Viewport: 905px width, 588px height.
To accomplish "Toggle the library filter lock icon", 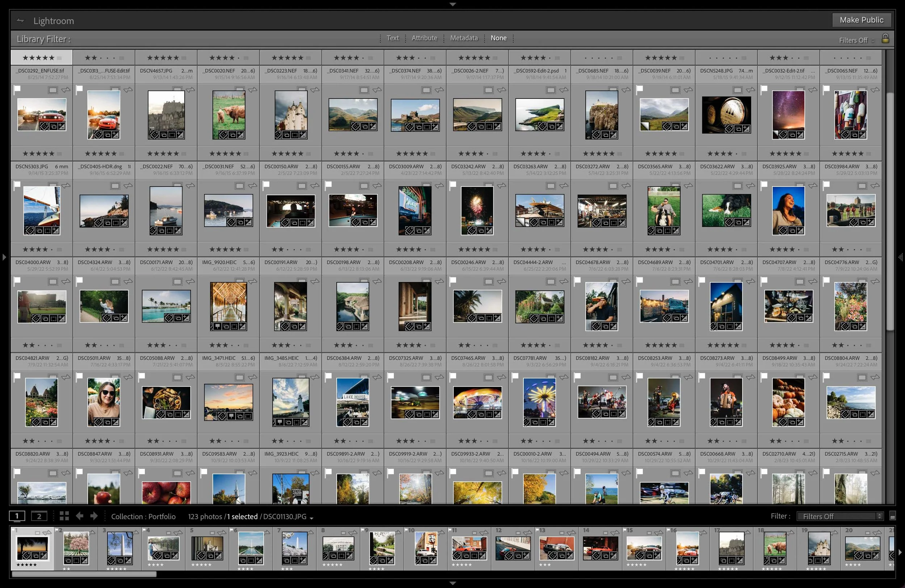I will [x=885, y=38].
